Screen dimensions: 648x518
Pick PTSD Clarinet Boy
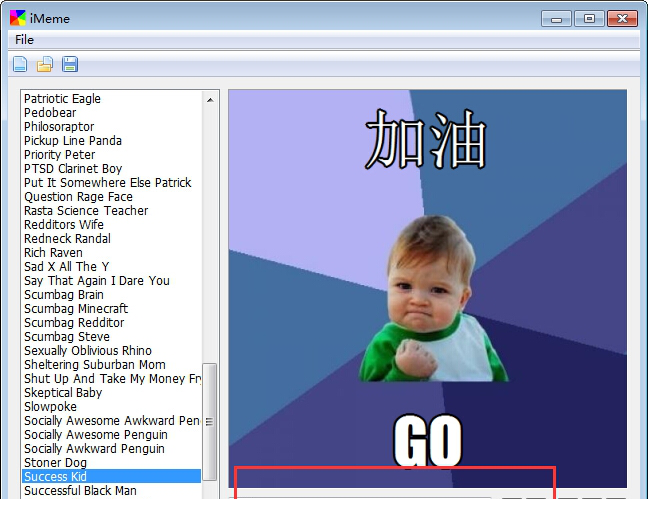(x=112, y=169)
